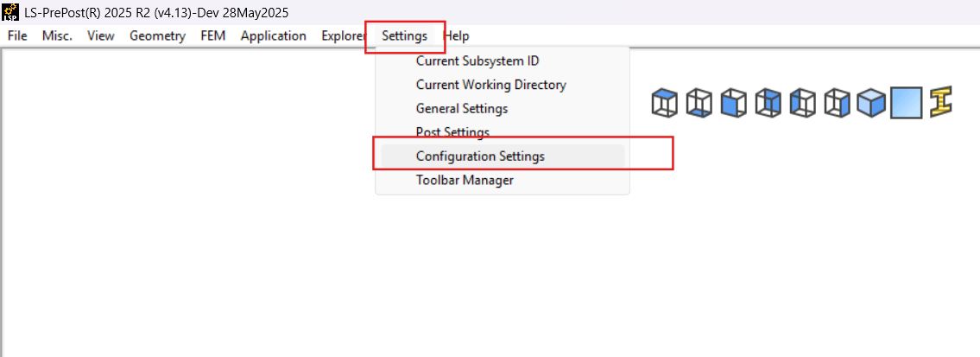Open Toolbar Manager from the dropdown
Image resolution: width=980 pixels, height=357 pixels.
tap(465, 180)
